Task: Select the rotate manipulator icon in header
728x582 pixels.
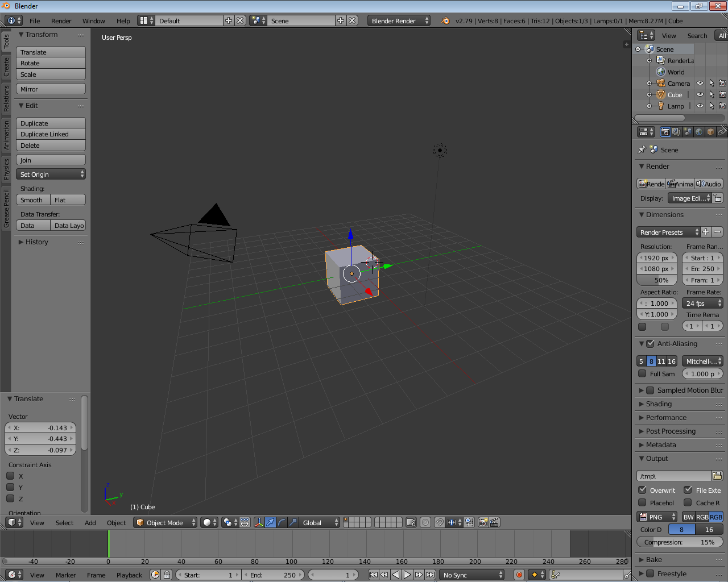Action: pos(282,522)
